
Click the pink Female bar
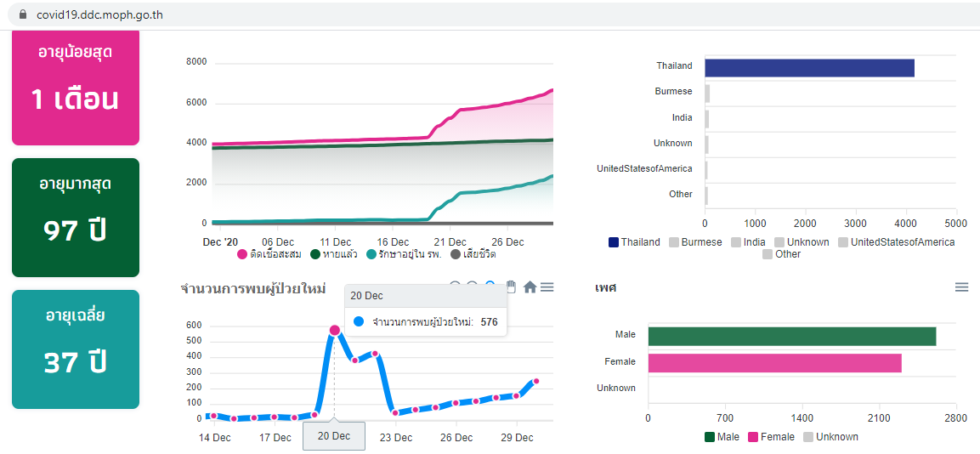click(x=774, y=363)
